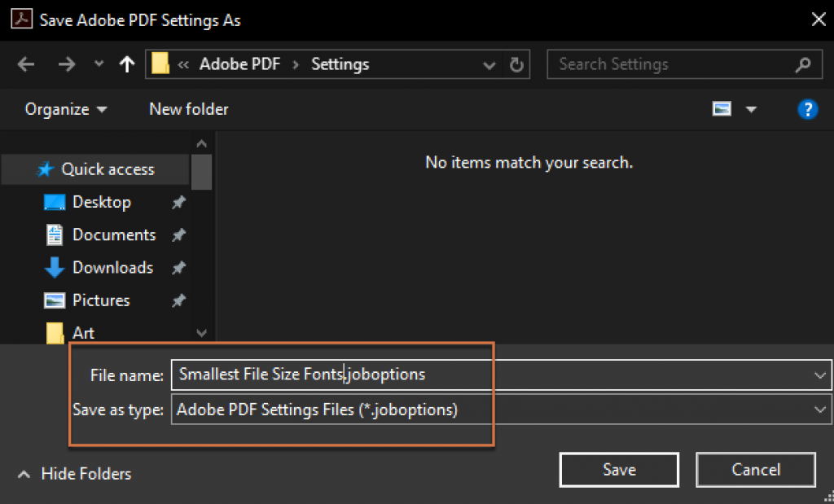Click the navigation pane scroll up arrow
Screen dimensions: 834x504
(x=202, y=143)
